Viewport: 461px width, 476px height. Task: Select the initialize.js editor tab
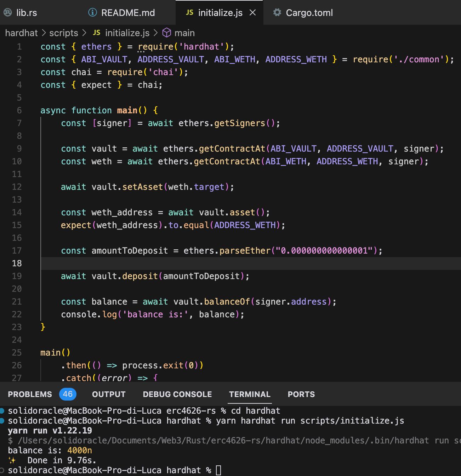tap(220, 13)
